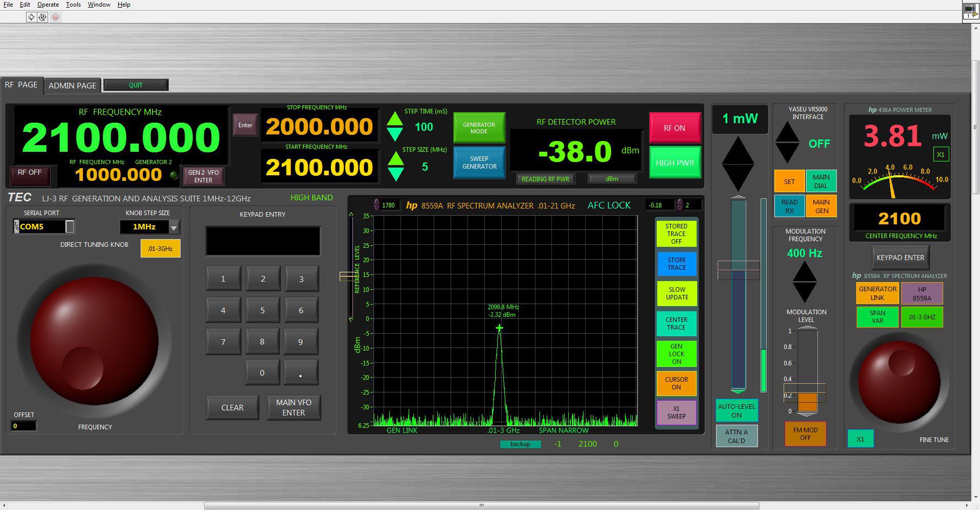Click Yaseu VR5000 down arrow
Screen dimensions: 980x510
(x=787, y=153)
